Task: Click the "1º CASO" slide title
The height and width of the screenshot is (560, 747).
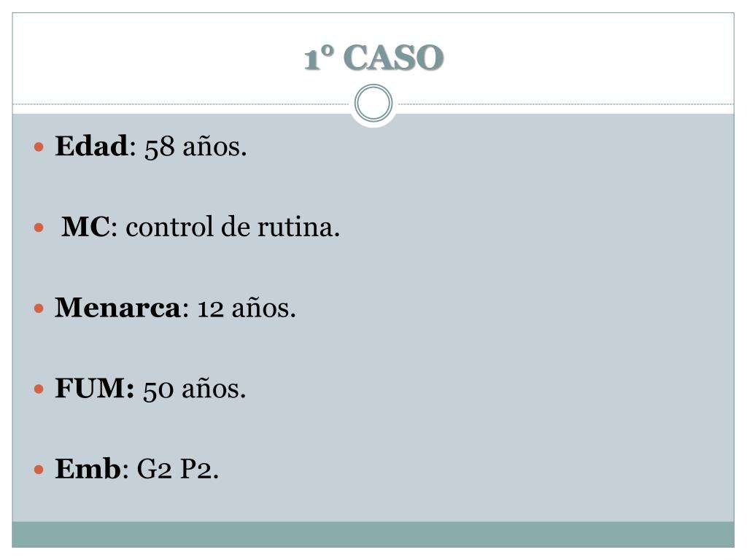Action: 373,58
